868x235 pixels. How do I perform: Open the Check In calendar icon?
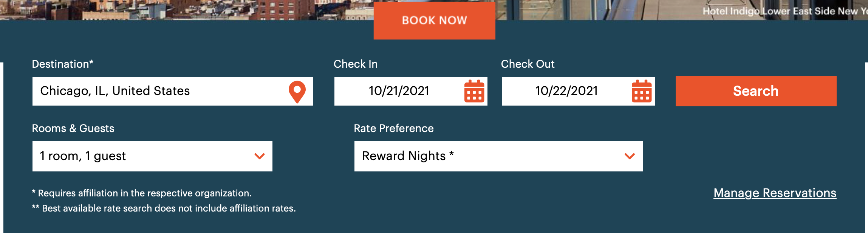pyautogui.click(x=474, y=91)
